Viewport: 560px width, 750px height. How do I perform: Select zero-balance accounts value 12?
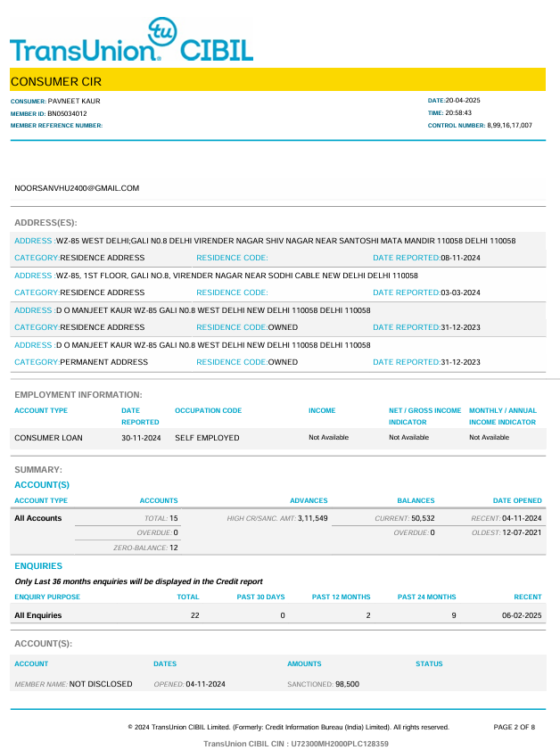[x=174, y=548]
